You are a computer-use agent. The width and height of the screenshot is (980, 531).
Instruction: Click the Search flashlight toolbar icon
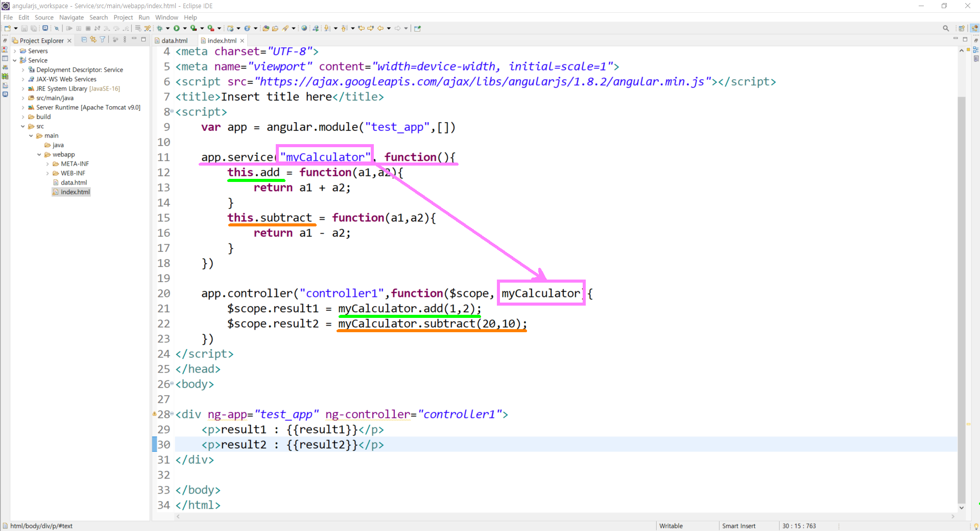point(285,28)
